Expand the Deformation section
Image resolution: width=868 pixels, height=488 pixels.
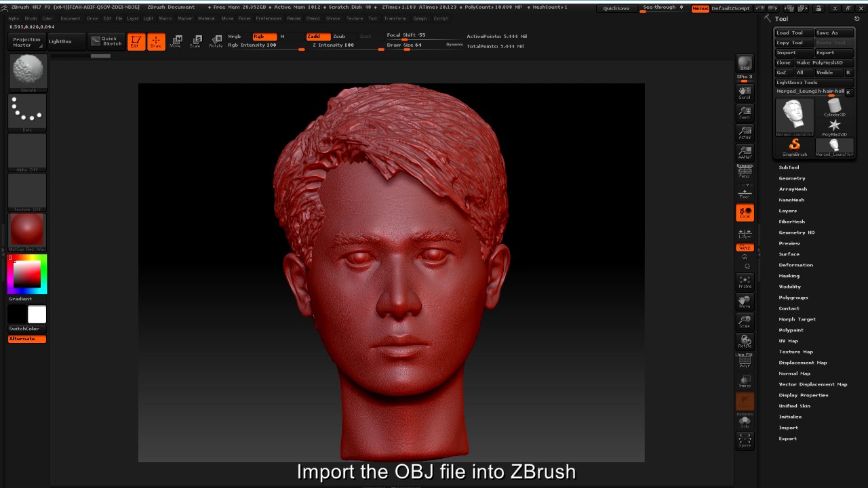pyautogui.click(x=795, y=265)
